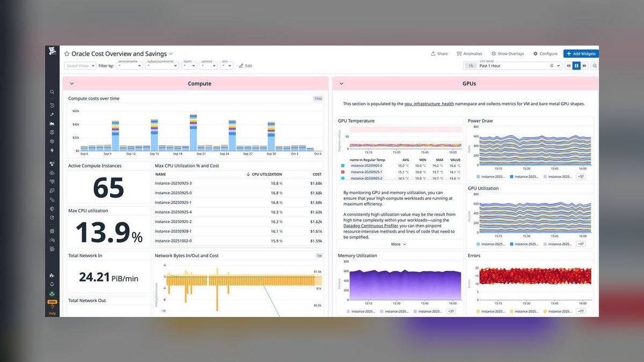644x362 pixels.
Task: Open the servicename filter dropdown
Action: coord(129,66)
